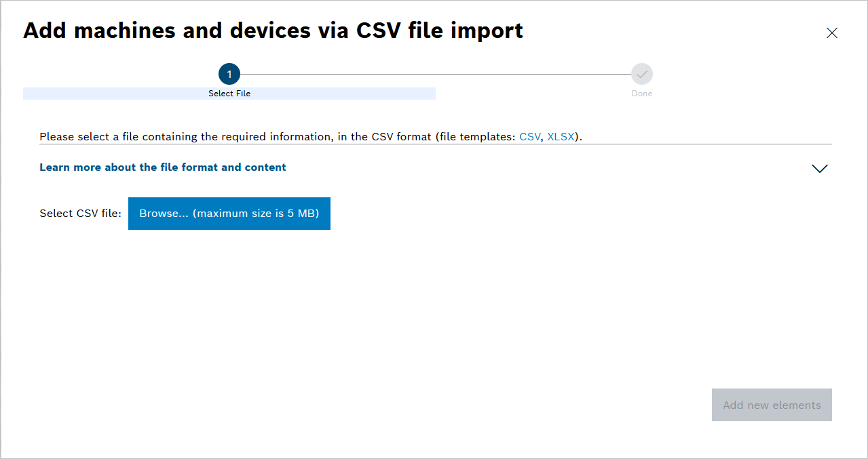
Task: Close the CSV import dialog
Action: coord(831,33)
